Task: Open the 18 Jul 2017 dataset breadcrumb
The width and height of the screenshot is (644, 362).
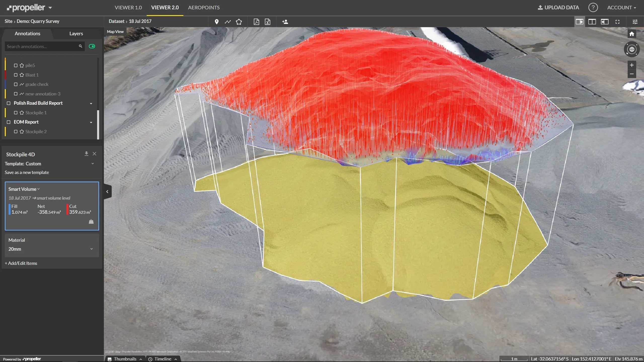Action: click(x=140, y=21)
